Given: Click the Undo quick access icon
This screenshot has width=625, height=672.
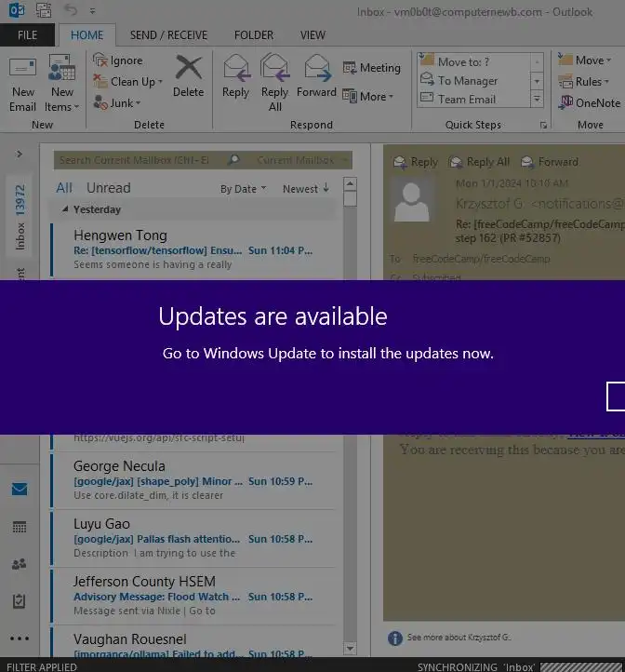Looking at the screenshot, I should coord(71,10).
